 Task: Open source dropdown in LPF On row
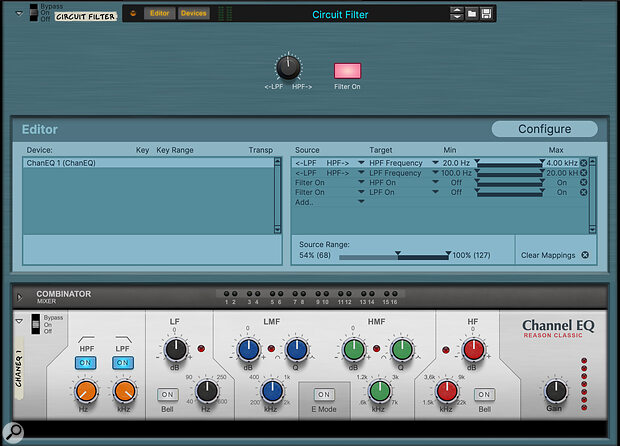click(361, 192)
